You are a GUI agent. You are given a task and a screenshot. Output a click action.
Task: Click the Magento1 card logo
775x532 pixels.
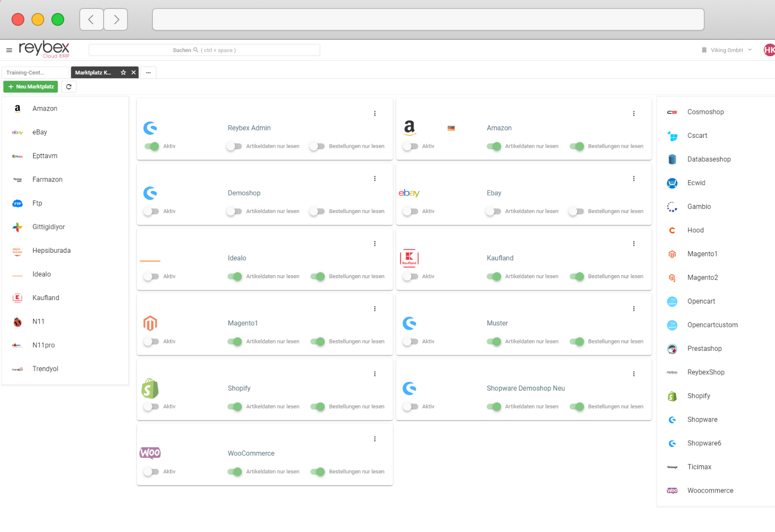[x=150, y=323]
